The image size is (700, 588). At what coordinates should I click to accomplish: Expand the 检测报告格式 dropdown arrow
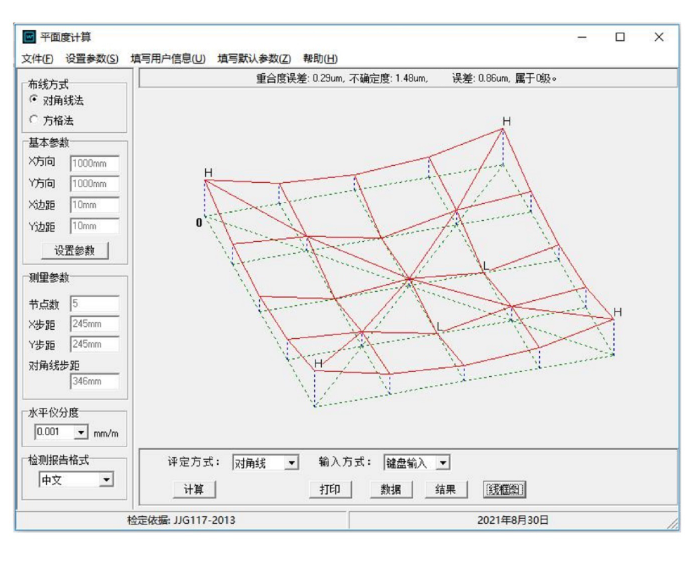(106, 480)
